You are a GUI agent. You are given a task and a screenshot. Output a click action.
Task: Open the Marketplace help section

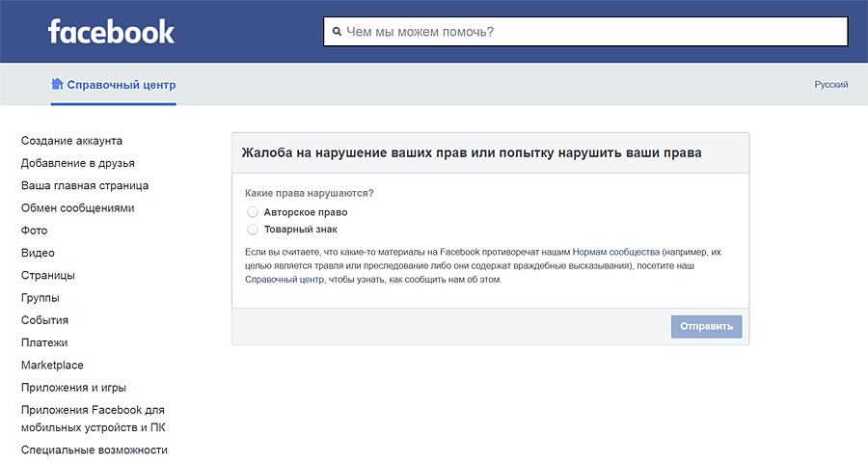(x=52, y=366)
